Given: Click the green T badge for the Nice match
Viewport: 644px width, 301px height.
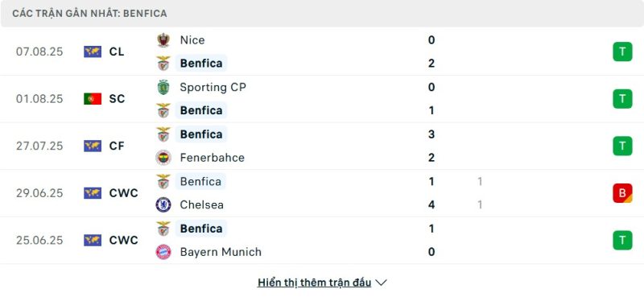Looking at the screenshot, I should click(622, 52).
